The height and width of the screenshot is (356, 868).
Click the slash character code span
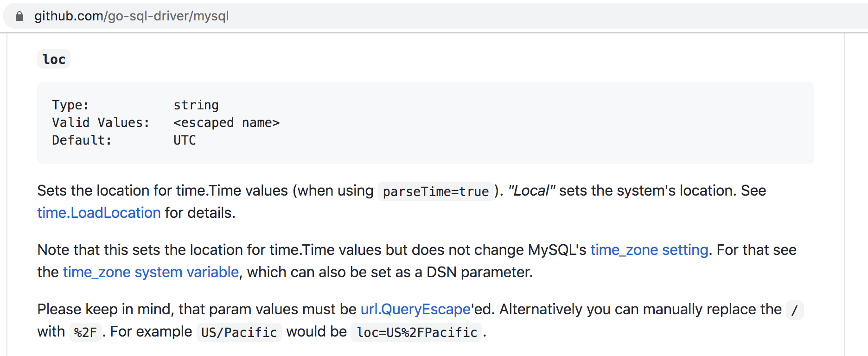click(794, 311)
